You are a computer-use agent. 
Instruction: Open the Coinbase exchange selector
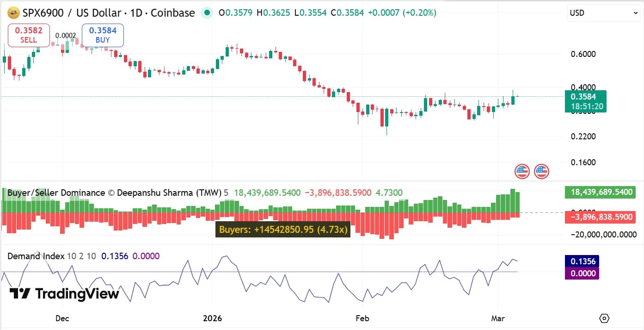pos(174,13)
